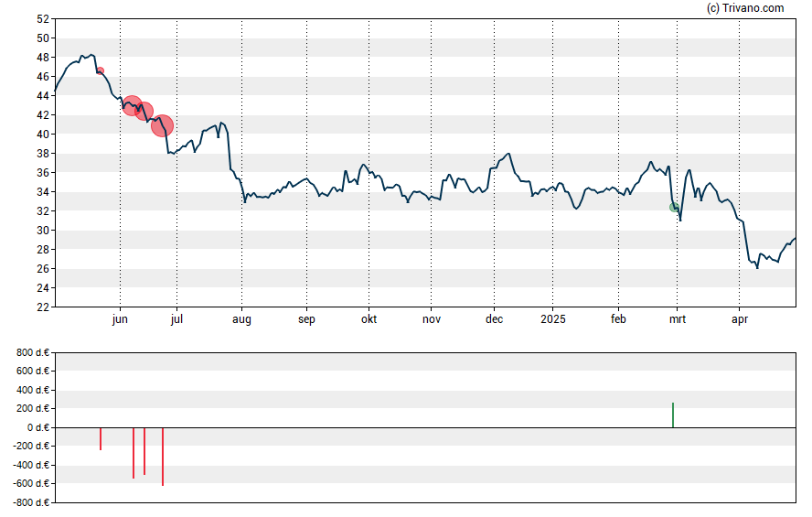This screenshot has height=517, width=812.
Task: Click the 'jun' axis label
Action: coord(120,319)
